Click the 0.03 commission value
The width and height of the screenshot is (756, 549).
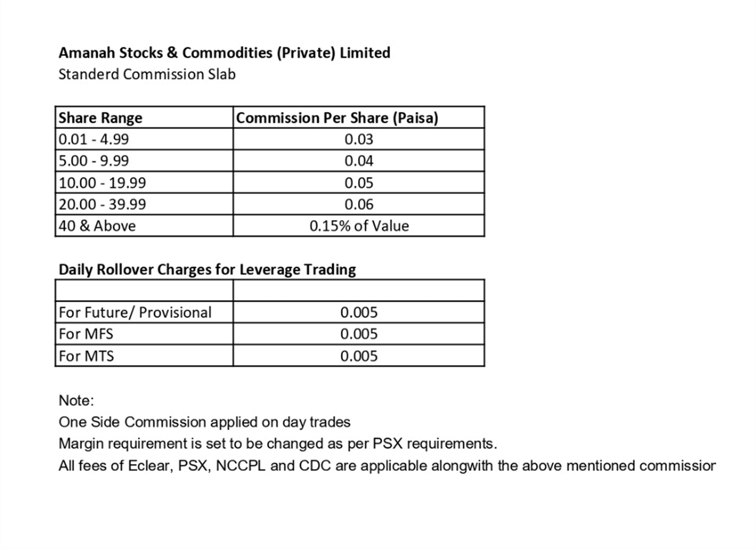359,139
